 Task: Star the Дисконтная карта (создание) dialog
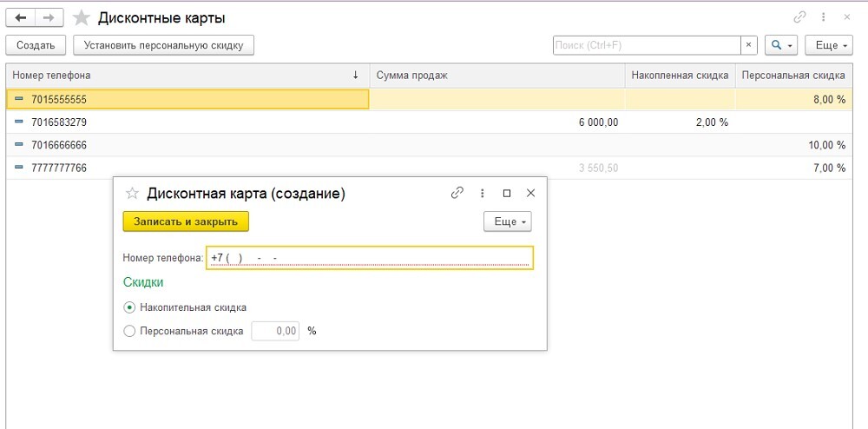coord(133,194)
